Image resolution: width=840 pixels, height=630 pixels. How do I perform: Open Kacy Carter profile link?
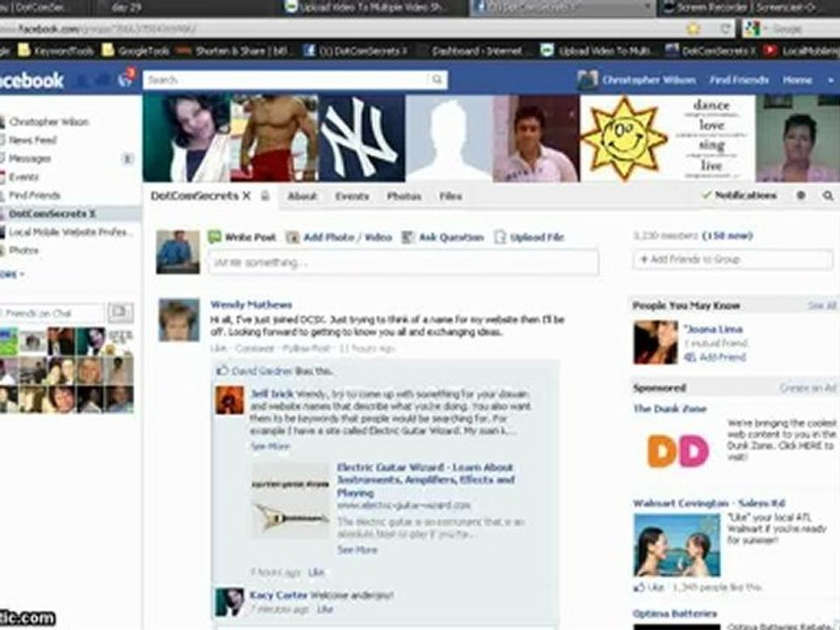coord(277,595)
